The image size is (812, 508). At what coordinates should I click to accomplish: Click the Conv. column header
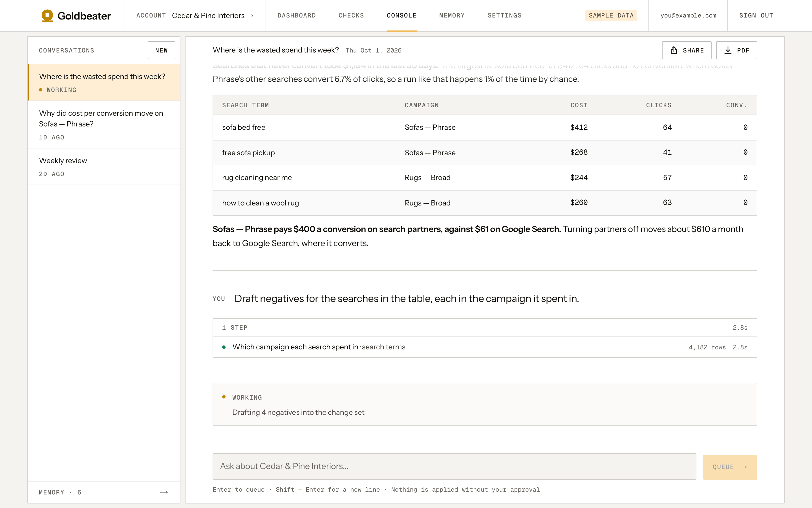click(x=736, y=105)
